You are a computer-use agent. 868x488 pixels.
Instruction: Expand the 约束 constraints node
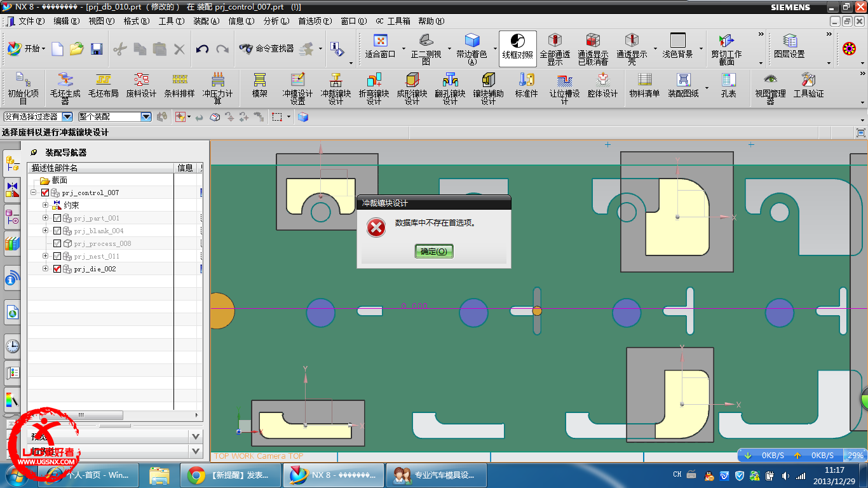pos(45,205)
